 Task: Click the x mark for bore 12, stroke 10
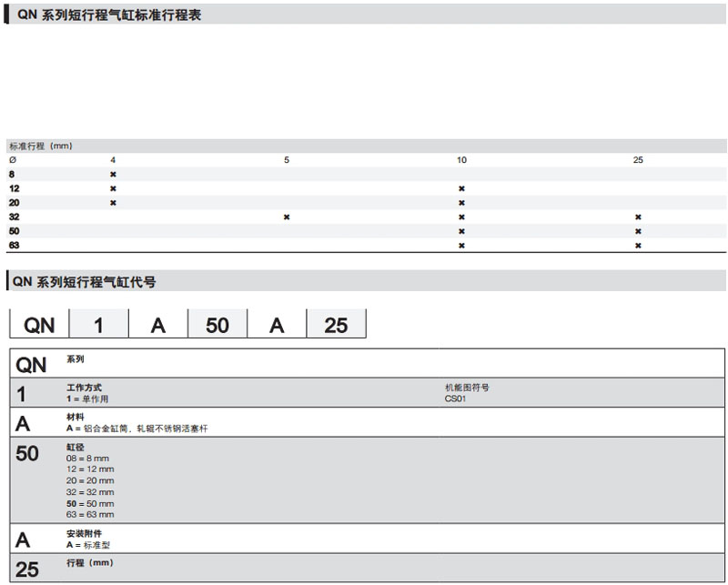461,188
